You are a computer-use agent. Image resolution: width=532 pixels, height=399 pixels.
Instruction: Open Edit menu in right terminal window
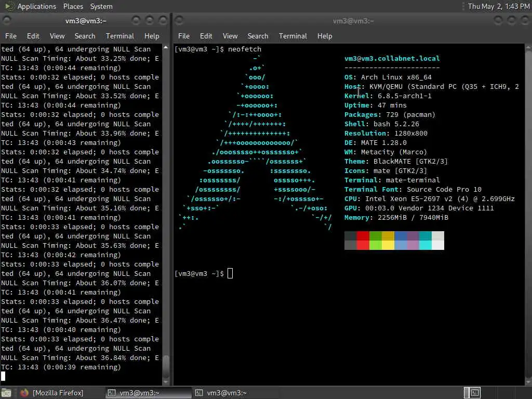pos(206,36)
